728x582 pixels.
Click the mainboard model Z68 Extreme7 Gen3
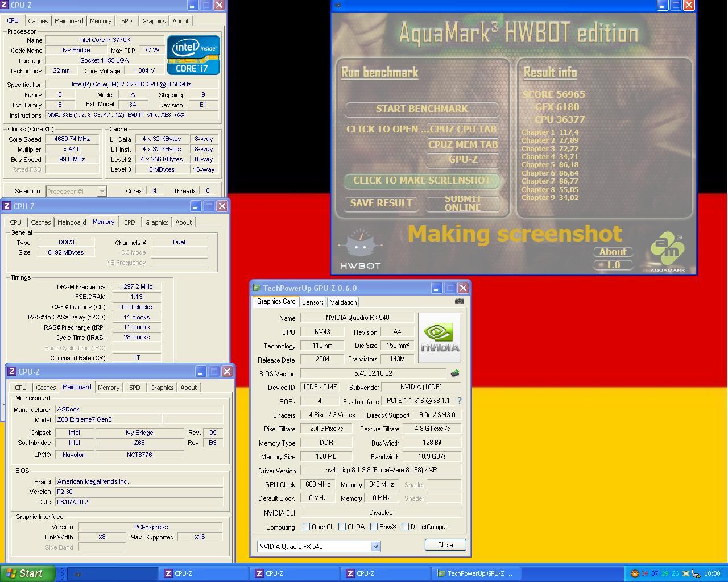(x=108, y=419)
